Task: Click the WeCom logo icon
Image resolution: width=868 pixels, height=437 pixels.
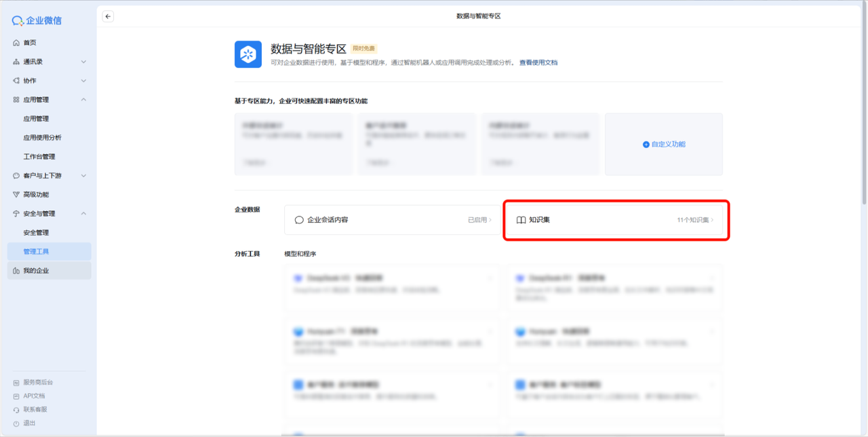Action: point(18,21)
